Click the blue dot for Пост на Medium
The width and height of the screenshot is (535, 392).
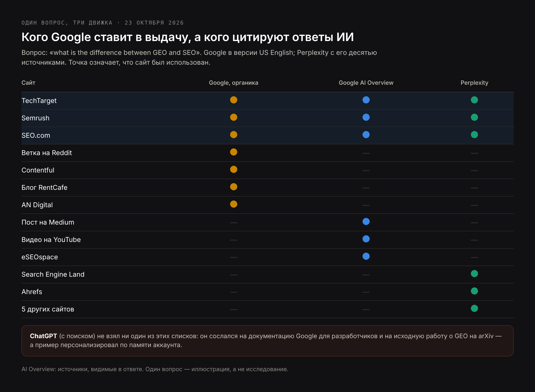pos(366,221)
